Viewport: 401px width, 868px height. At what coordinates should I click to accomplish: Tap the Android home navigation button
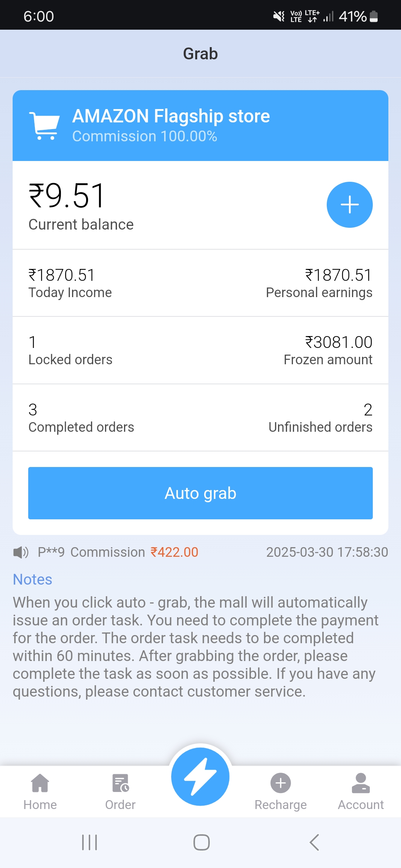click(201, 842)
